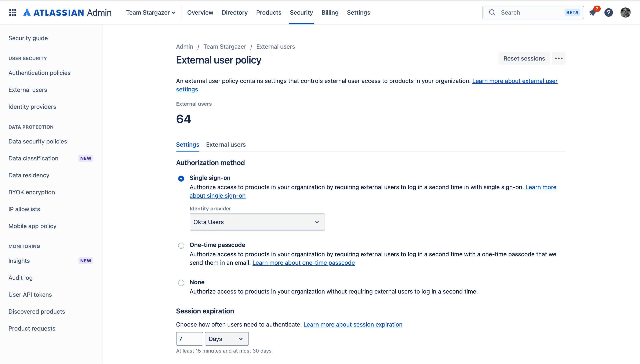The image size is (640, 364).
Task: Open the Okta Users identity provider dropdown
Action: (257, 222)
